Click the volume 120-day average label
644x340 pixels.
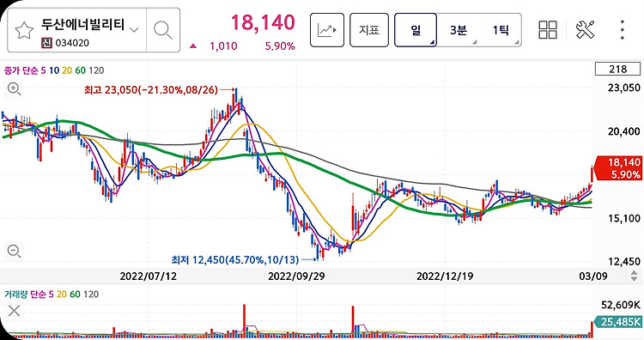[x=91, y=294]
